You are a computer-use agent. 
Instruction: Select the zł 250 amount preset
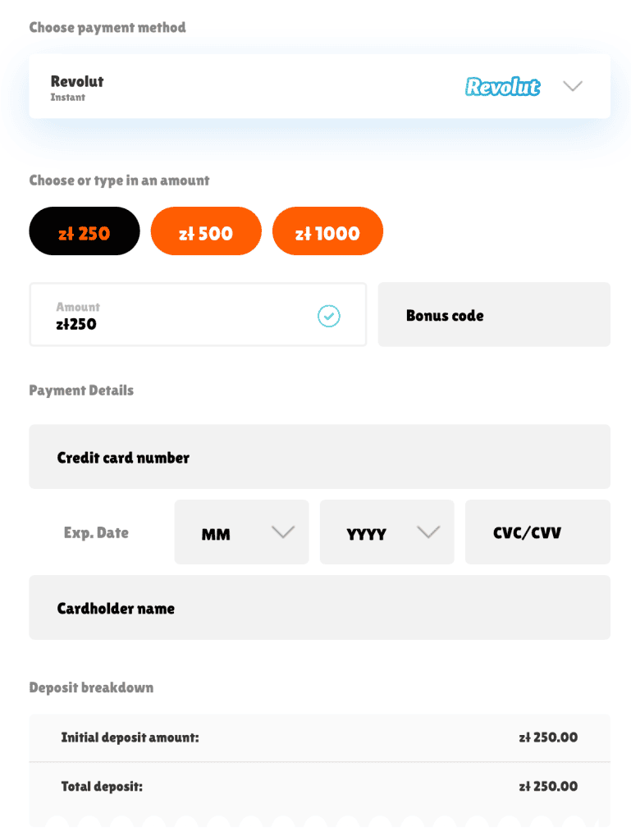pyautogui.click(x=85, y=231)
